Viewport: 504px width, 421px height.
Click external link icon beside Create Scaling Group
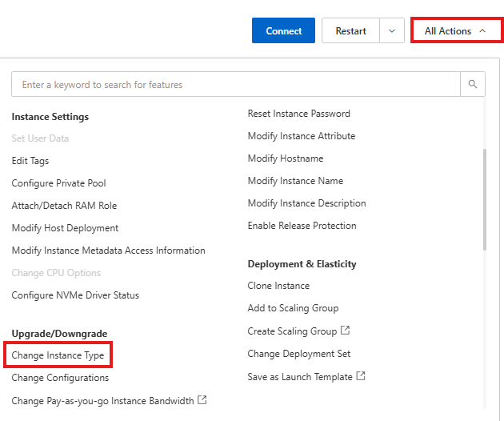(345, 331)
